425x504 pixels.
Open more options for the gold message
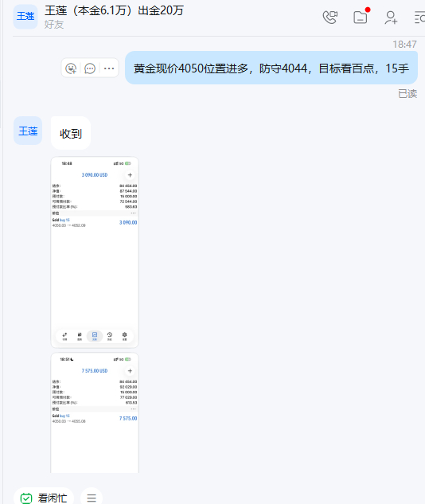tap(109, 68)
